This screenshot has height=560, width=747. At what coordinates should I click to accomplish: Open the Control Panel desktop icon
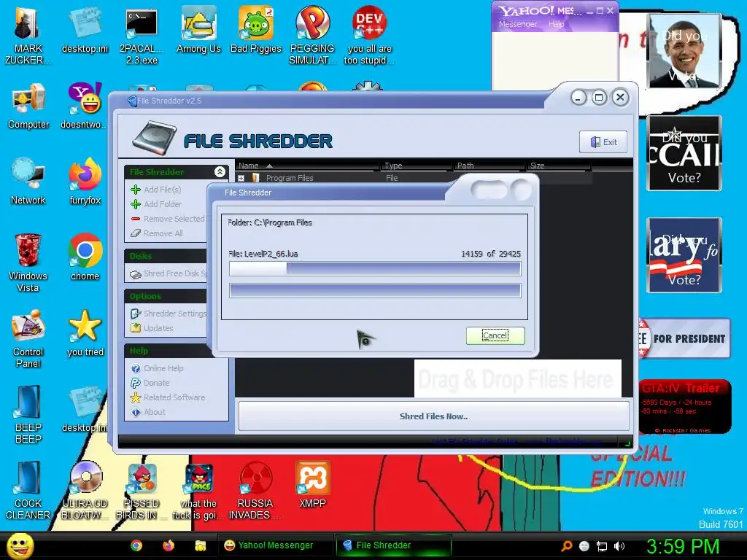click(28, 338)
